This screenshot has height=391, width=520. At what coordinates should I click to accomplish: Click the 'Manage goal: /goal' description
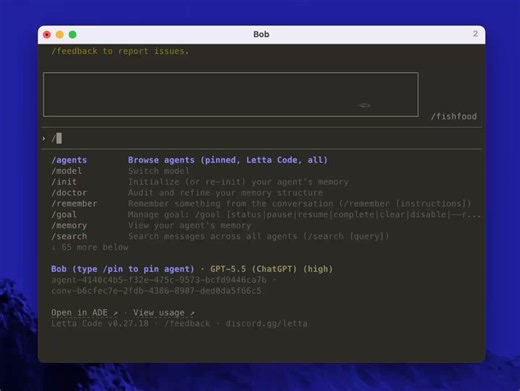305,215
